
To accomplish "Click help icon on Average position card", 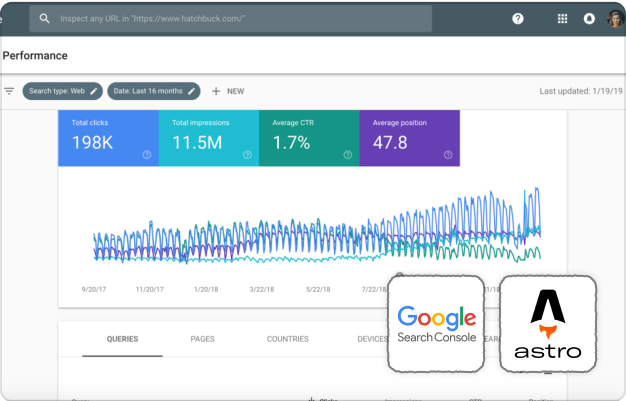I will (448, 155).
